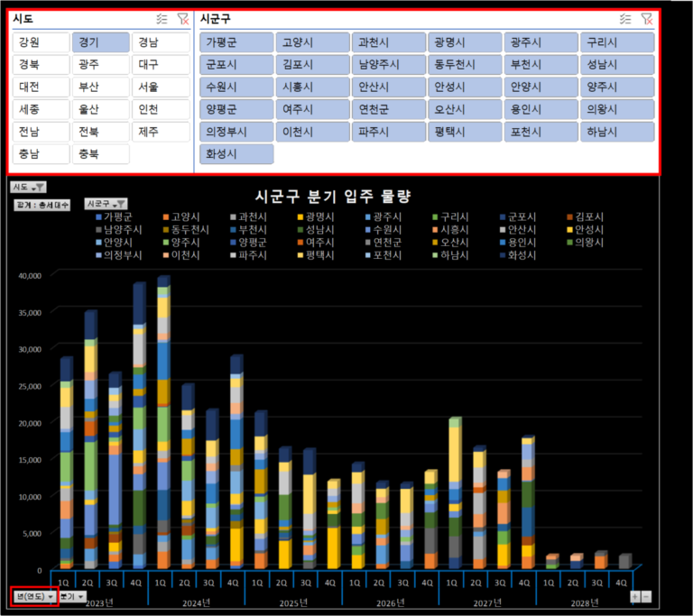Toggle the 경기 slicer item

(99, 42)
